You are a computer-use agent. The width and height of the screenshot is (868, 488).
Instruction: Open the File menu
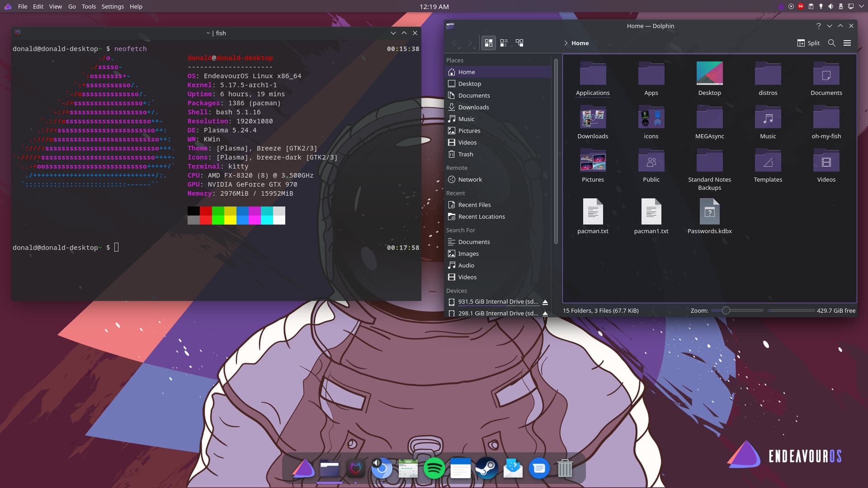click(23, 6)
